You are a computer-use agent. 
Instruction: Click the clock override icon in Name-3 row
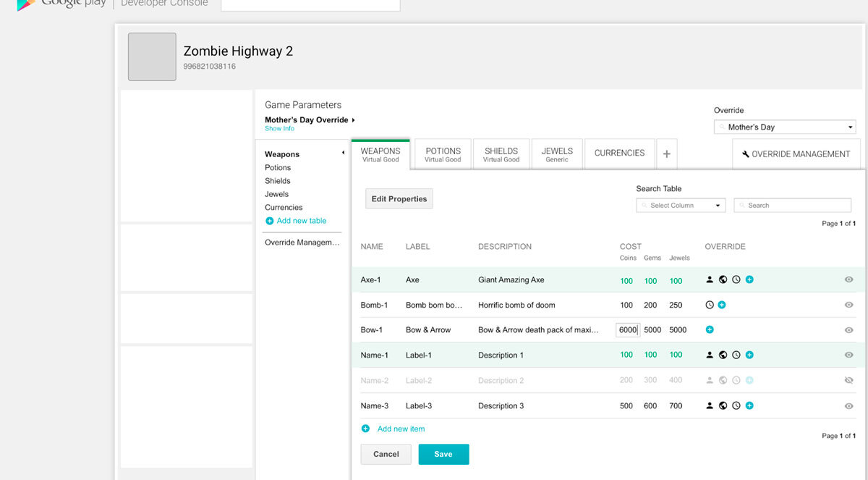736,405
